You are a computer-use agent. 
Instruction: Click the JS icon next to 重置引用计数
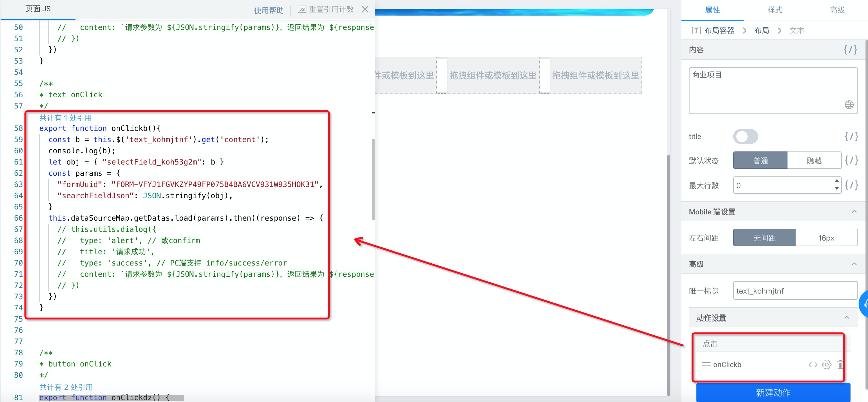pos(302,9)
